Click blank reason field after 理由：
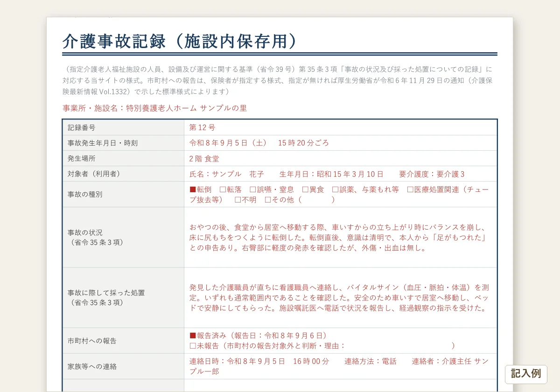The width and height of the screenshot is (560, 392). tap(398, 346)
